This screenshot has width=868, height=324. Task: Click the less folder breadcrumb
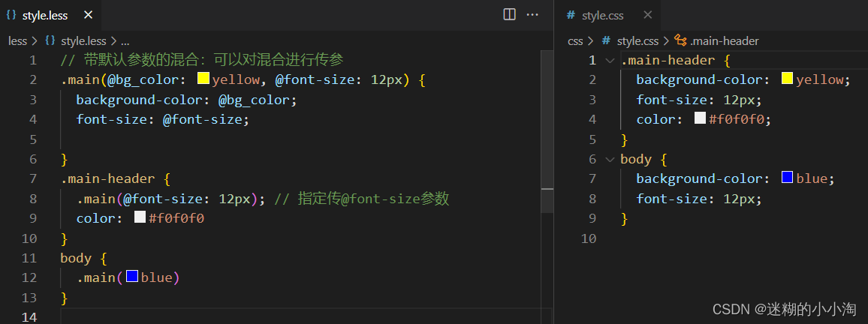(17, 41)
